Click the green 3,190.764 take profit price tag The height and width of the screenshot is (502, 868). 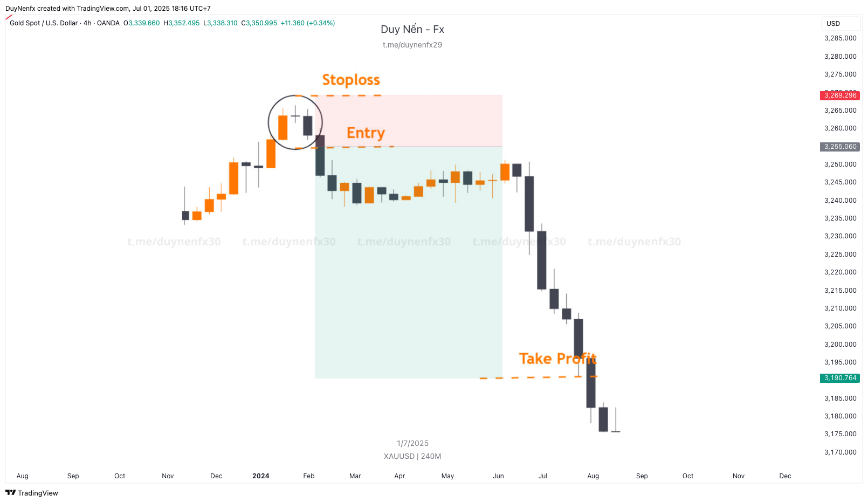(x=839, y=378)
